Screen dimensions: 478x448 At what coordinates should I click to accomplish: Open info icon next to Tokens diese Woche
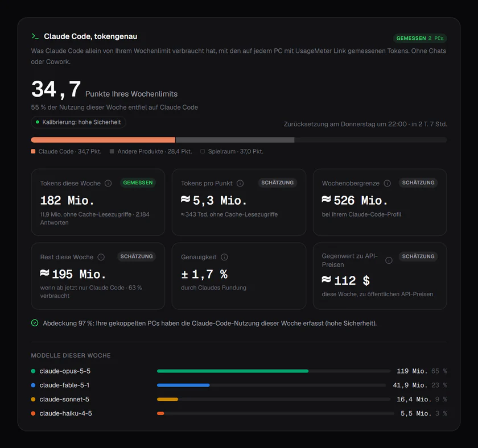click(108, 183)
